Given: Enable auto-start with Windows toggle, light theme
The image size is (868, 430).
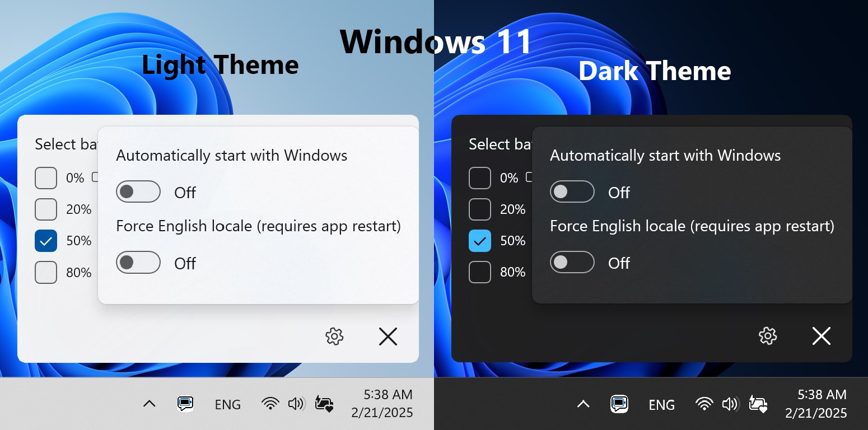Looking at the screenshot, I should coord(138,192).
